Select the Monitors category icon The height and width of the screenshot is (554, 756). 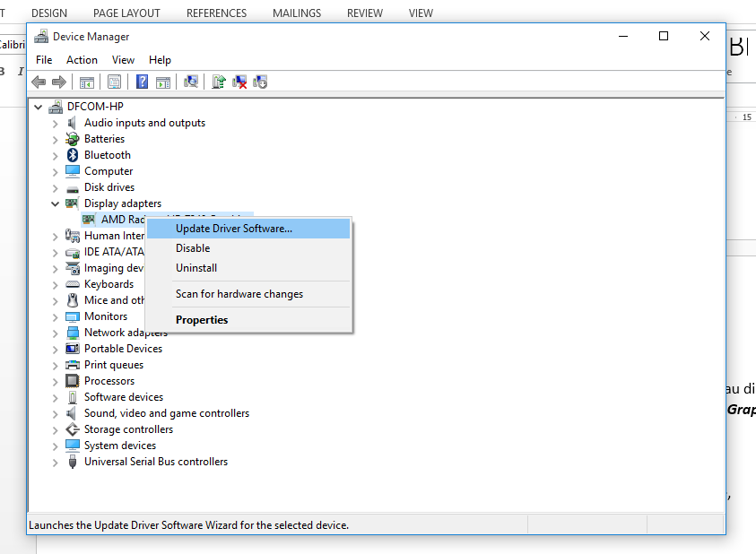coord(72,316)
